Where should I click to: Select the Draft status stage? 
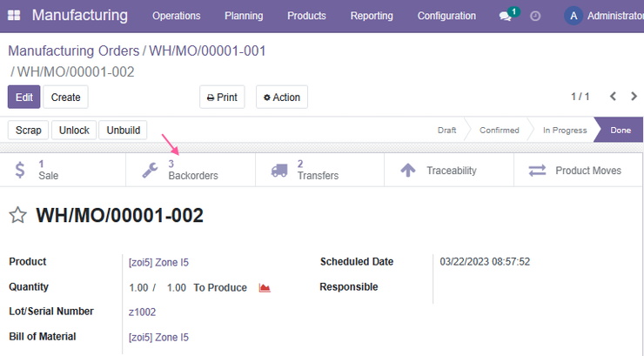[x=446, y=131]
